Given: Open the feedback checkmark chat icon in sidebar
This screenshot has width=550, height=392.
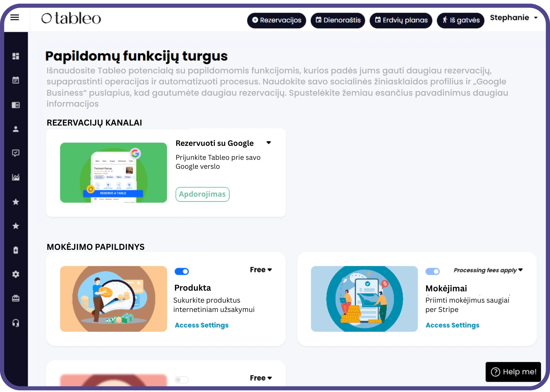Looking at the screenshot, I should [x=16, y=153].
